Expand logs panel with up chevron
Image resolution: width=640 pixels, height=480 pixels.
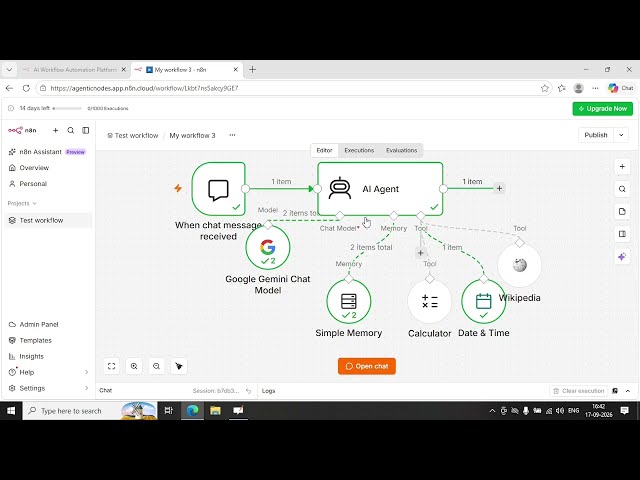pyautogui.click(x=628, y=391)
